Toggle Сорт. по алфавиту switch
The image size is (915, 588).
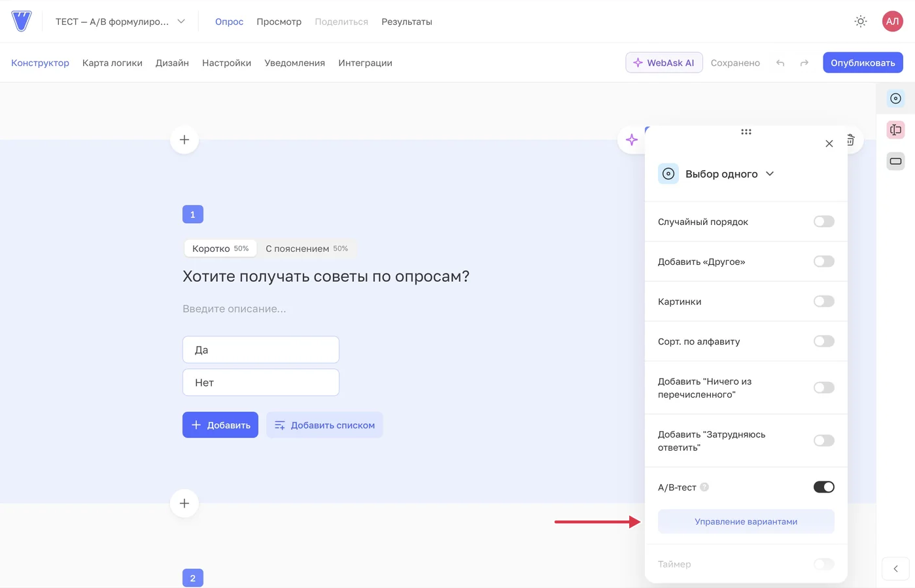pos(824,341)
